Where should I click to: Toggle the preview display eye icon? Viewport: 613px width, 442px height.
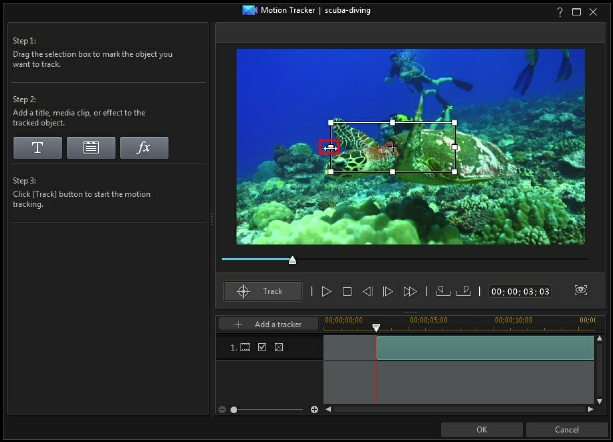(581, 291)
